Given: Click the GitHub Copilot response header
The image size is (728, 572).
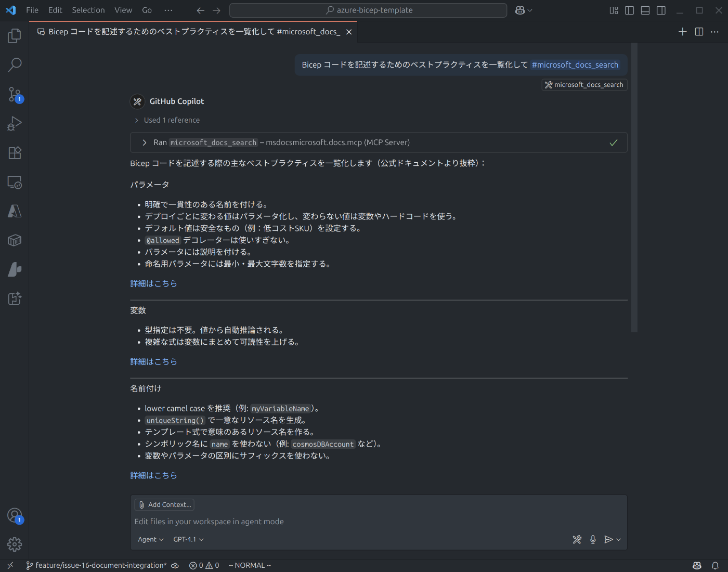Looking at the screenshot, I should (x=167, y=101).
